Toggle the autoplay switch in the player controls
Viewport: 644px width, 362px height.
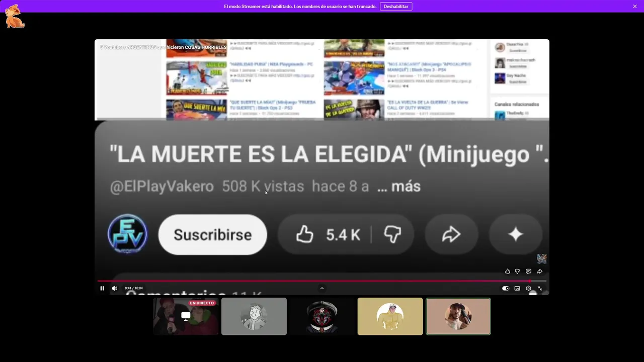coord(506,289)
